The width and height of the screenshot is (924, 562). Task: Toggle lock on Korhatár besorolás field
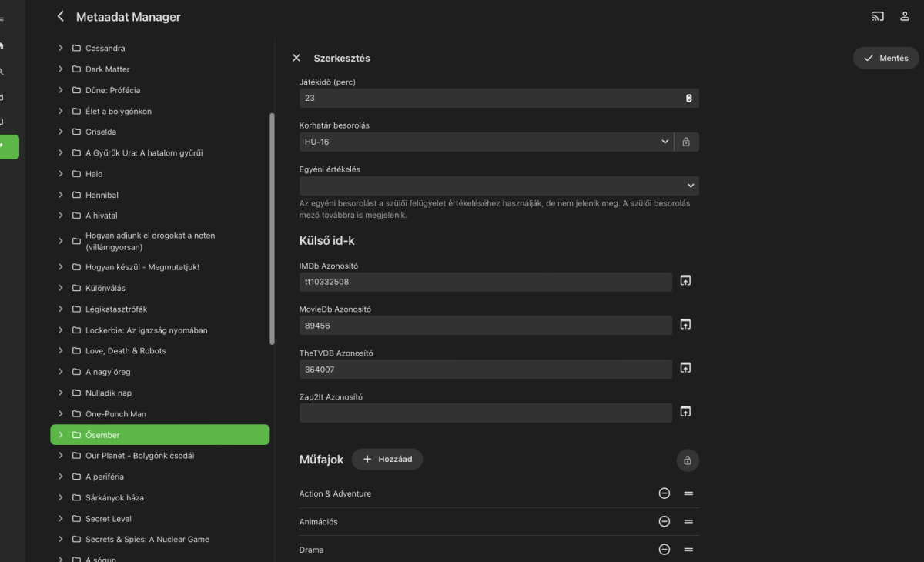point(685,142)
